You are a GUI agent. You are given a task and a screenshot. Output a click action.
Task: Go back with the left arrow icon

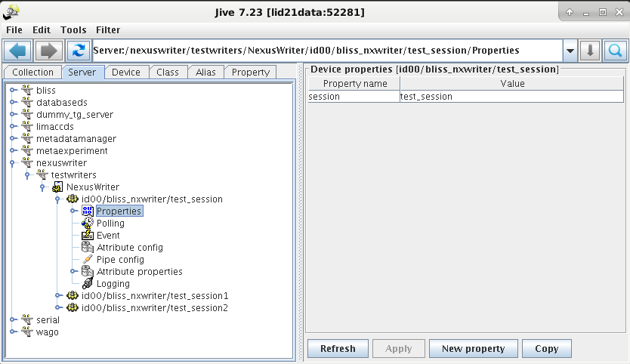18,51
